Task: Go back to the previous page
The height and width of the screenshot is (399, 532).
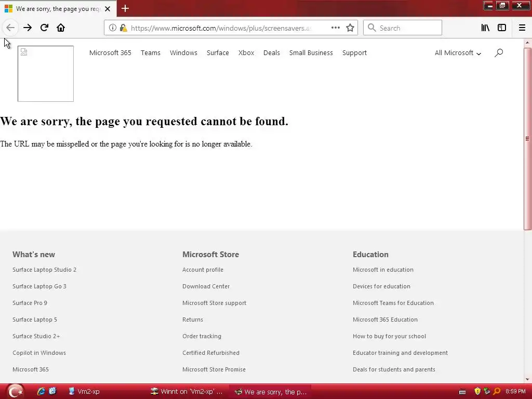Action: [x=10, y=28]
